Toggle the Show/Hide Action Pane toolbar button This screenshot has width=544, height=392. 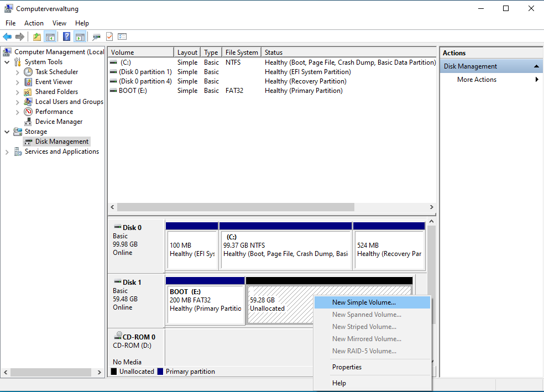tap(80, 37)
